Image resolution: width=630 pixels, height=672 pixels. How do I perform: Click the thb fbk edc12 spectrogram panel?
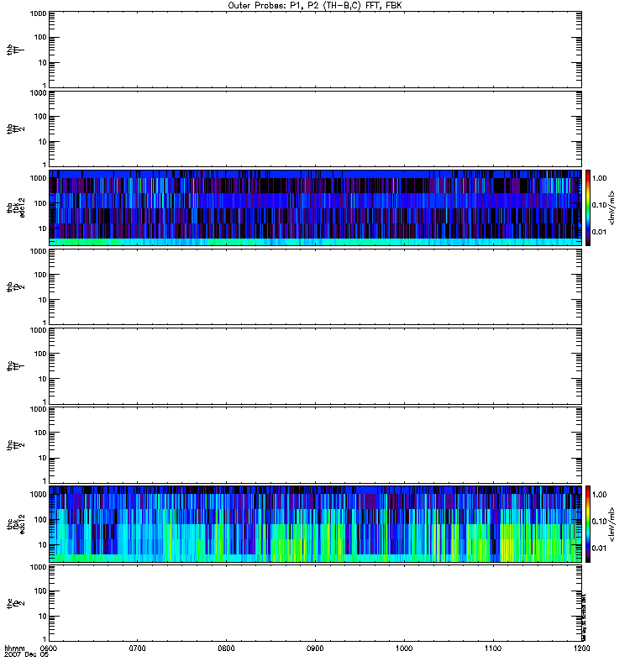pyautogui.click(x=316, y=207)
